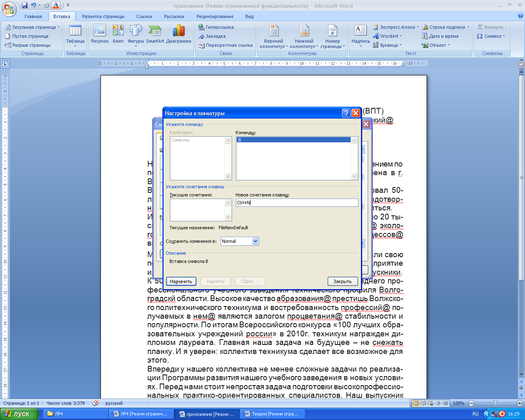The height and width of the screenshot is (420, 525).
Task: Click Назначить button to assign shortcut
Action: 181,281
